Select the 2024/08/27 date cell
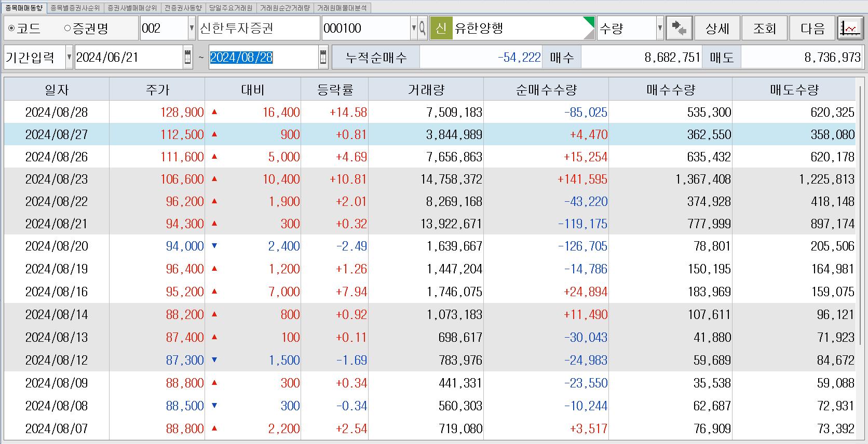The height and width of the screenshot is (444, 868). pos(57,134)
